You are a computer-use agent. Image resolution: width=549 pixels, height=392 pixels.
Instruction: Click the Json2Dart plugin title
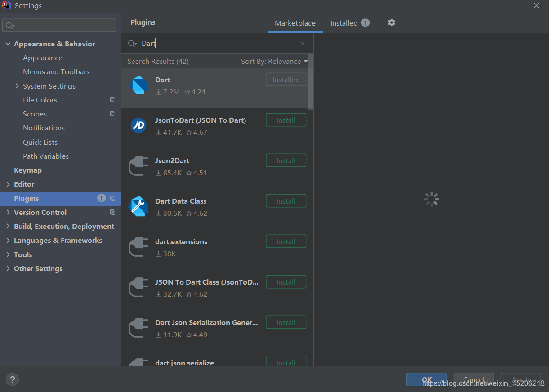(x=172, y=160)
